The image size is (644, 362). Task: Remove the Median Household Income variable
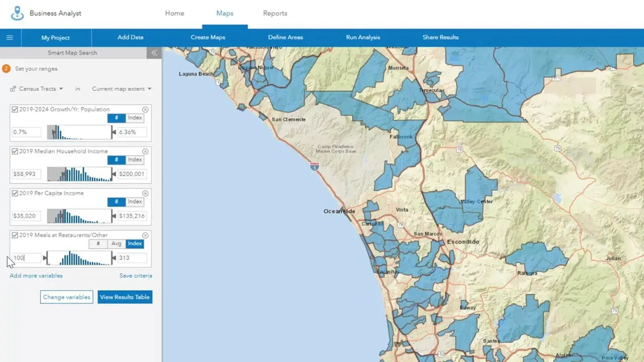coord(145,151)
